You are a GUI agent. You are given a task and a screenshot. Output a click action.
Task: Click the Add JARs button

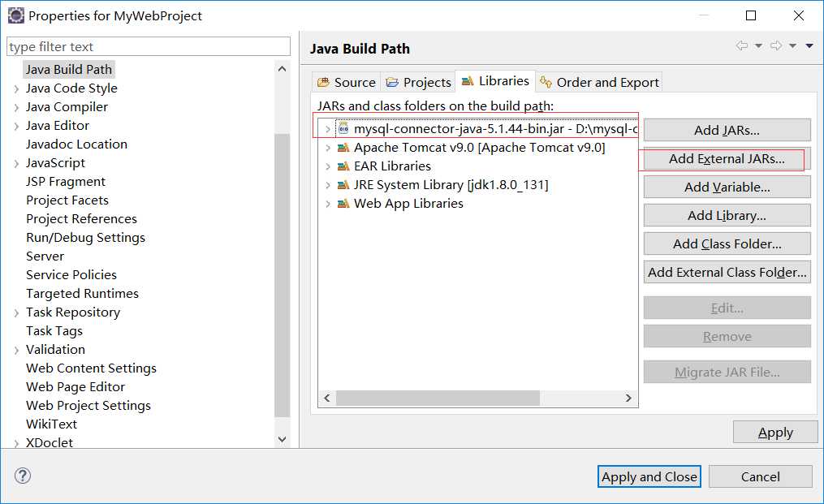click(727, 130)
